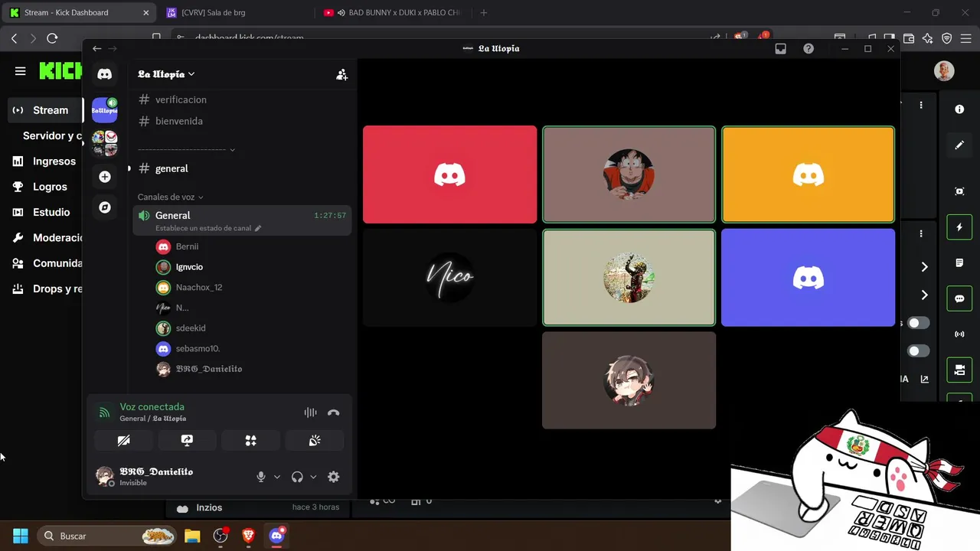980x551 pixels.
Task: Open Ingresos in Kick sidebar
Action: point(44,161)
